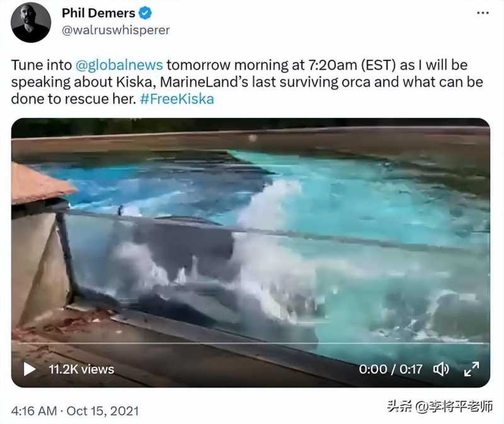This screenshot has height=424, width=504.
Task: Click the 0:00 / 0:17 time display
Action: (391, 369)
